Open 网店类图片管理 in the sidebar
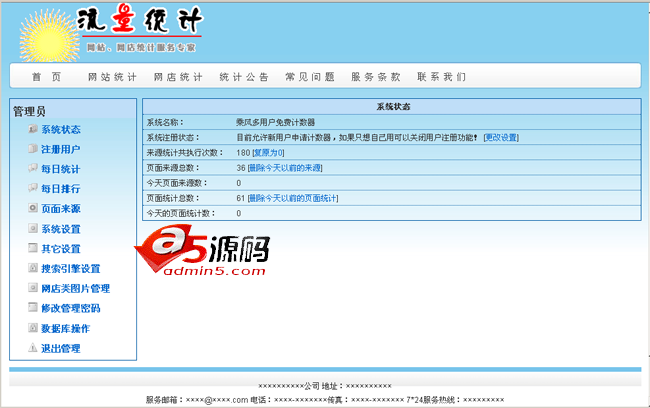 (x=76, y=289)
